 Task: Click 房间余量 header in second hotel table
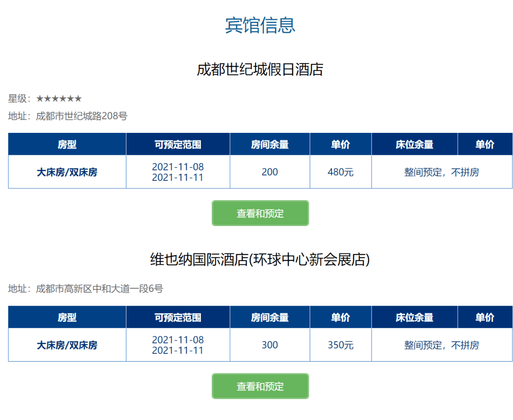pyautogui.click(x=270, y=317)
